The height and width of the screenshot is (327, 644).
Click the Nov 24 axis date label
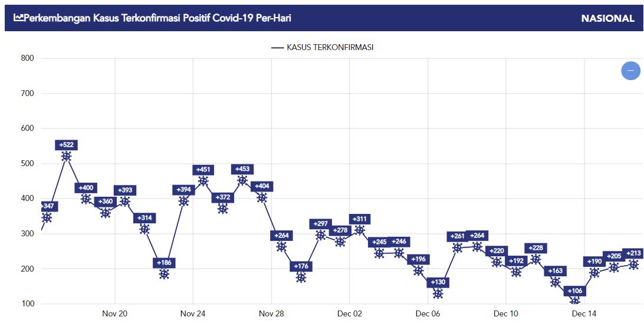click(x=193, y=314)
